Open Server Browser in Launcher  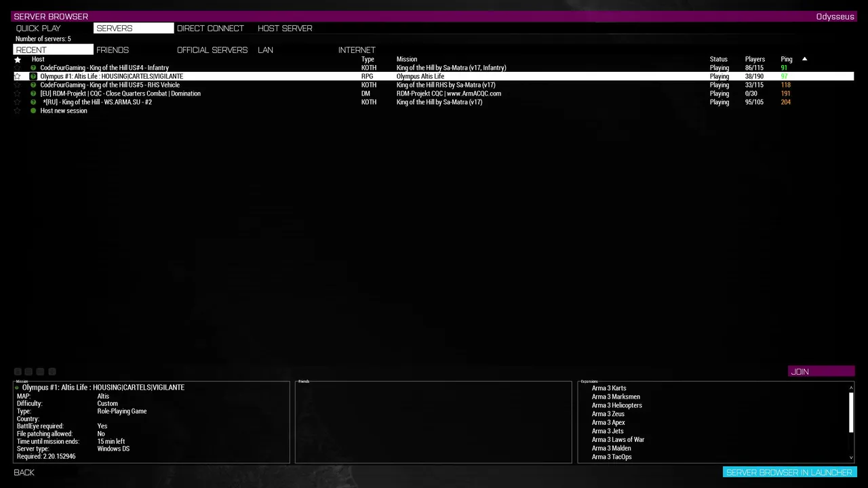(789, 472)
